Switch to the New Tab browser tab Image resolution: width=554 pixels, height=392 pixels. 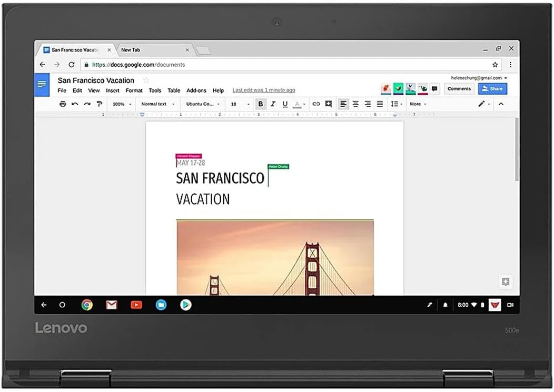pyautogui.click(x=153, y=50)
